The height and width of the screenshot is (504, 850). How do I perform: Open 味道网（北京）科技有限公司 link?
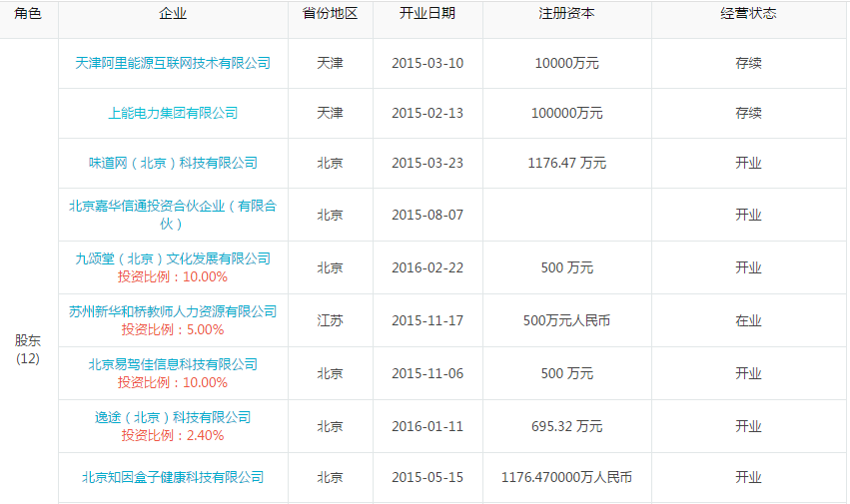pos(173,163)
